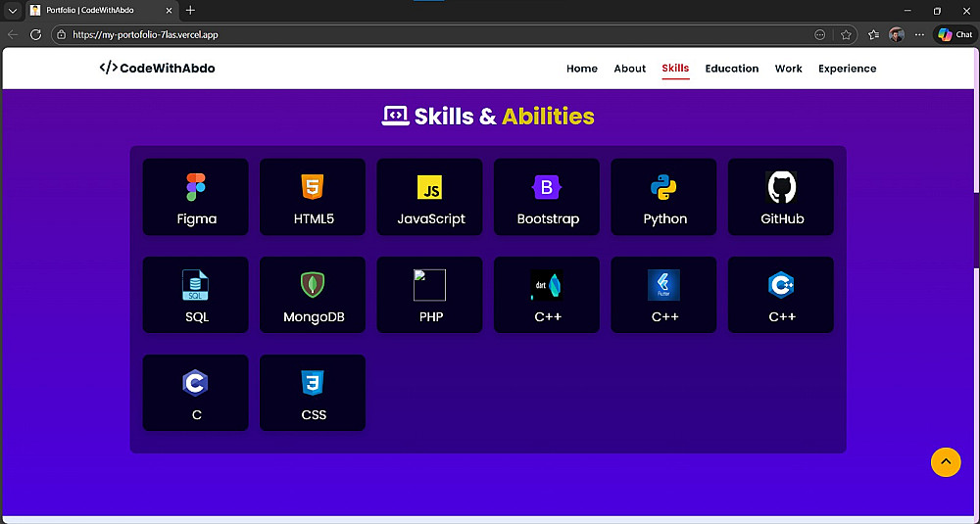
Task: Open the Copilot Chat button
Action: 955,35
